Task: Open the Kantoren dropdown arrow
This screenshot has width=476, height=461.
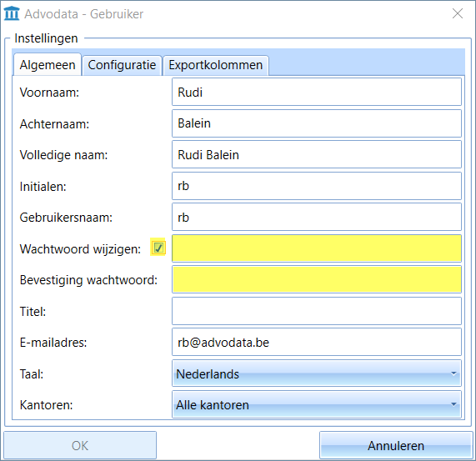Action: click(x=453, y=404)
